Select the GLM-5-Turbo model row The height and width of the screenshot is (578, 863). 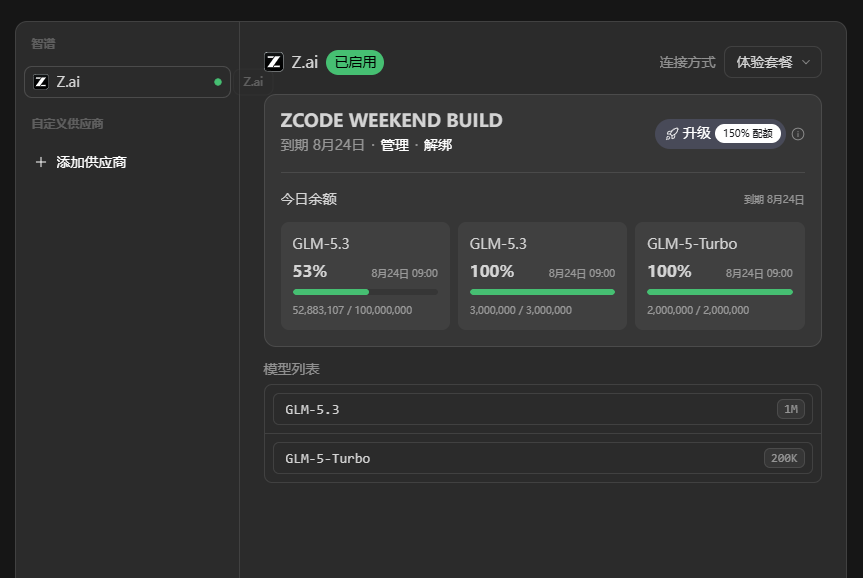(x=543, y=458)
